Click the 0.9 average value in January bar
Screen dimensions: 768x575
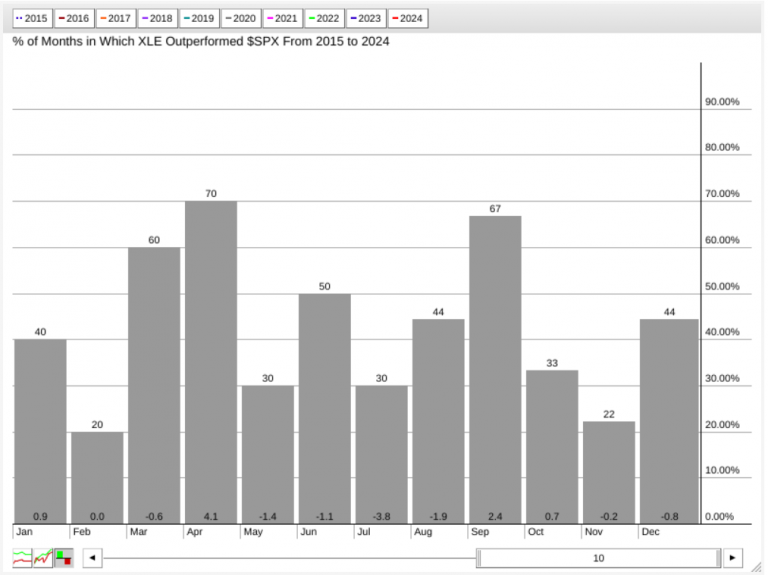click(40, 517)
